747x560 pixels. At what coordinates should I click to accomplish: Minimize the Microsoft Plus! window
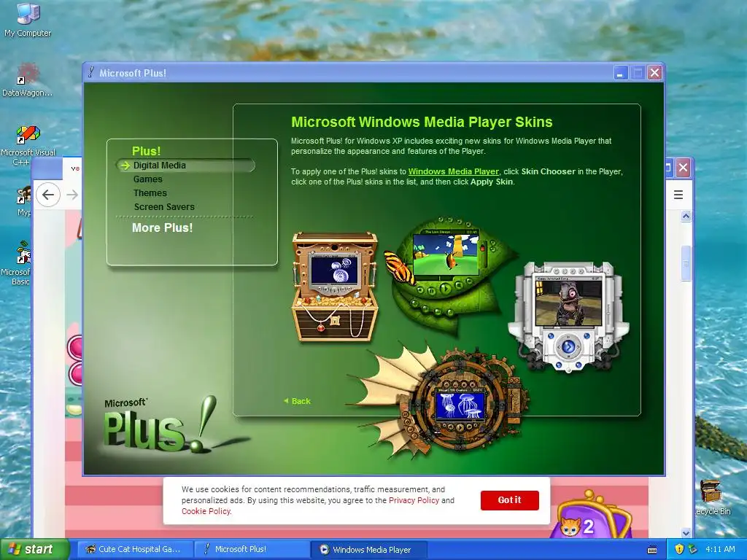pyautogui.click(x=620, y=73)
